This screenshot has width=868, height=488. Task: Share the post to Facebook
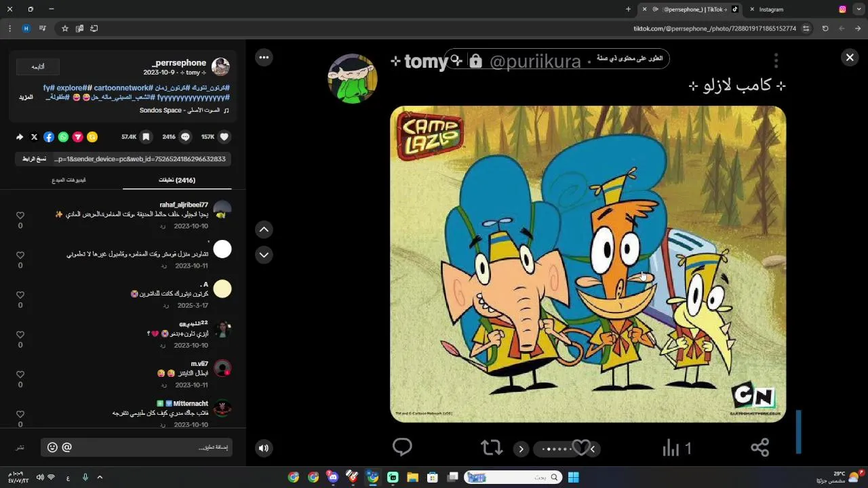click(49, 137)
